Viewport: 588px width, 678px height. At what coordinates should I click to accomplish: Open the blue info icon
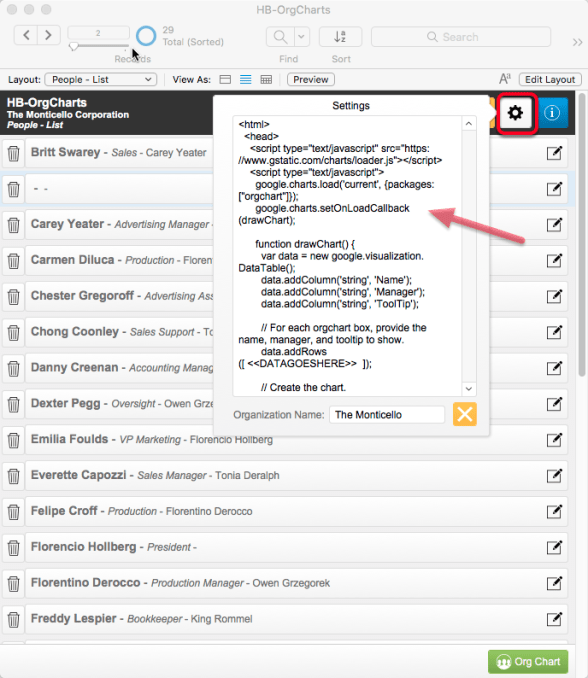click(552, 113)
